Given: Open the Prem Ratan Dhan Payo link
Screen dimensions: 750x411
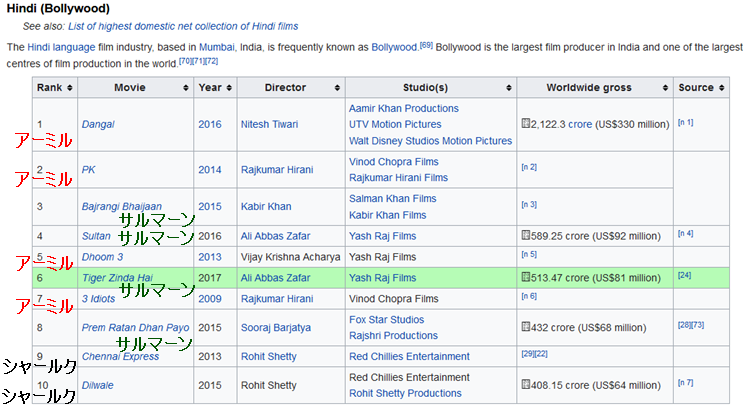Looking at the screenshot, I should point(135,328).
